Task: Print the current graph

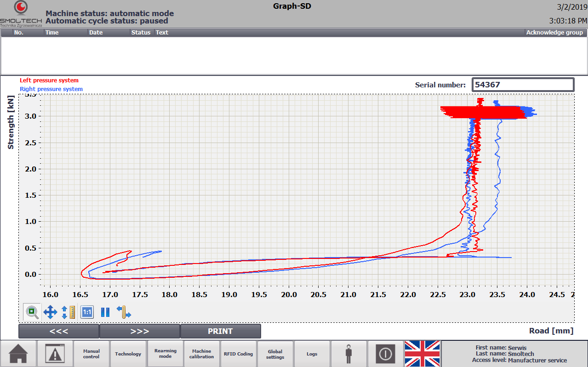Action: (221, 331)
